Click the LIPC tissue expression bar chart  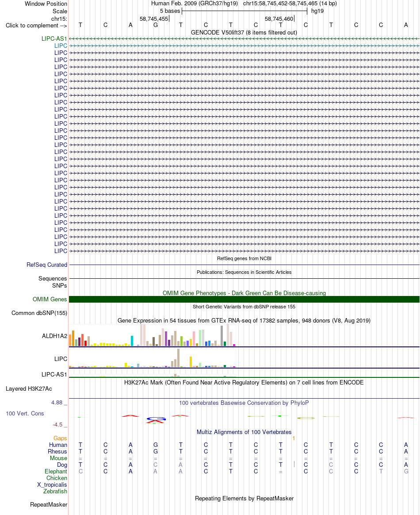pos(152,358)
